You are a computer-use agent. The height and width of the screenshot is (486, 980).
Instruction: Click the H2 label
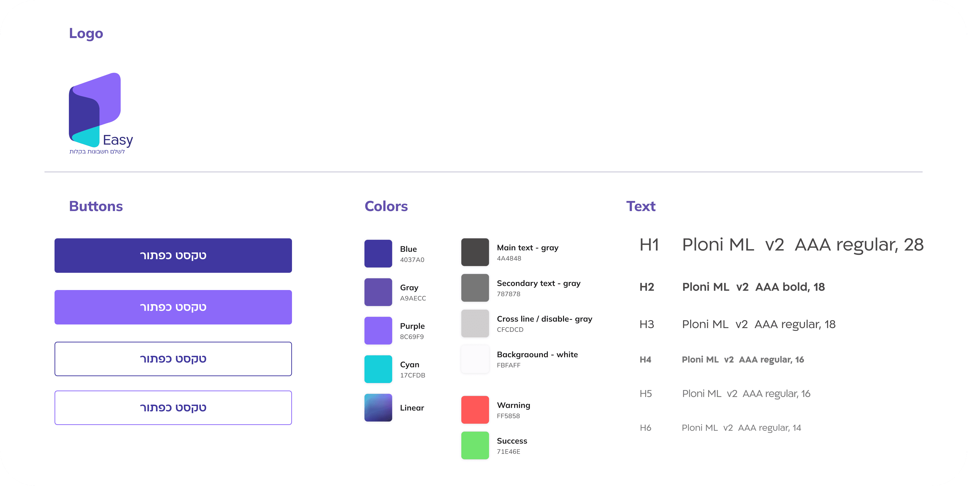(x=647, y=287)
